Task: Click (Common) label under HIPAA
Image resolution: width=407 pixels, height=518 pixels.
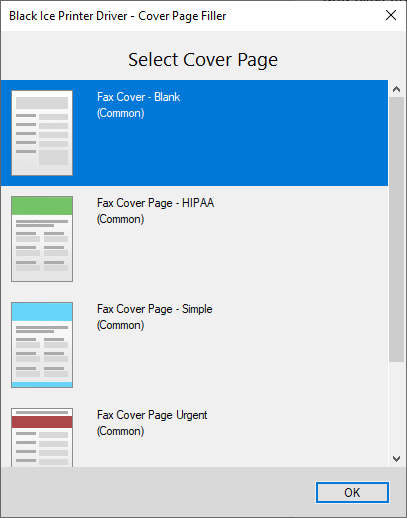Action: [121, 219]
